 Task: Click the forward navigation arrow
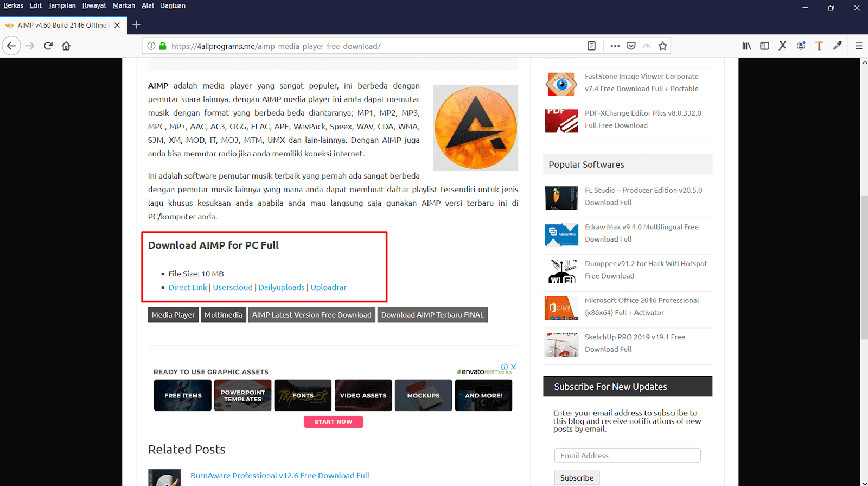click(30, 46)
